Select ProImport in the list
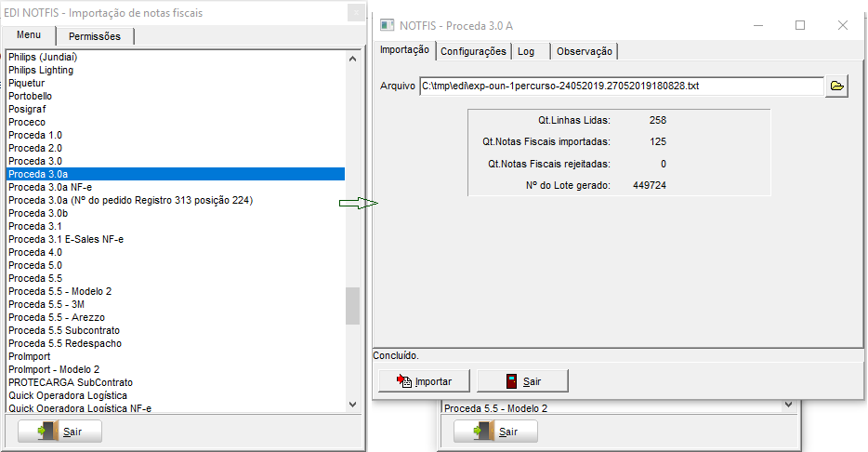Image resolution: width=868 pixels, height=452 pixels. click(x=176, y=356)
